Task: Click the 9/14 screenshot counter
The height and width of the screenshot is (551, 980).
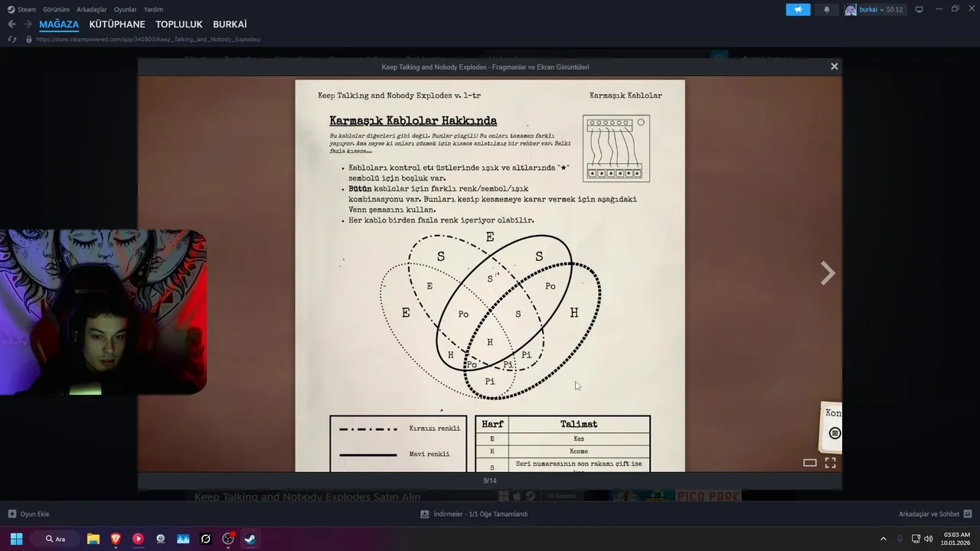Action: click(490, 481)
